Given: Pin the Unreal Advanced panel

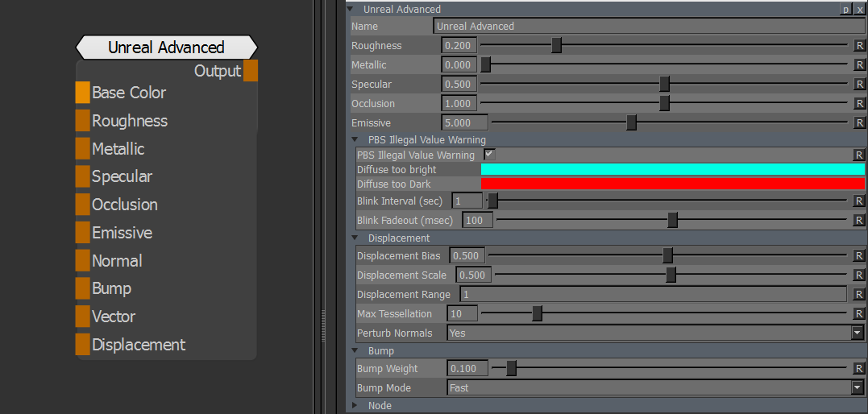Looking at the screenshot, I should coord(845,10).
